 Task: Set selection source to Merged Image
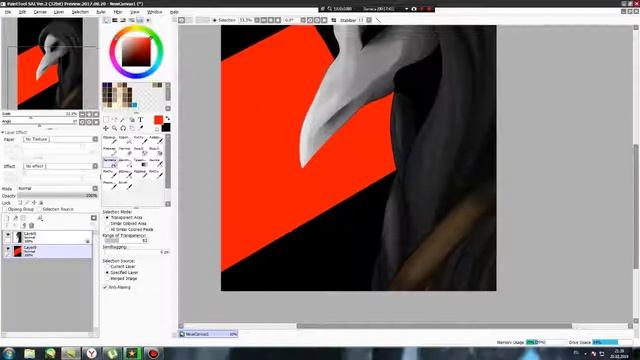[x=107, y=278]
